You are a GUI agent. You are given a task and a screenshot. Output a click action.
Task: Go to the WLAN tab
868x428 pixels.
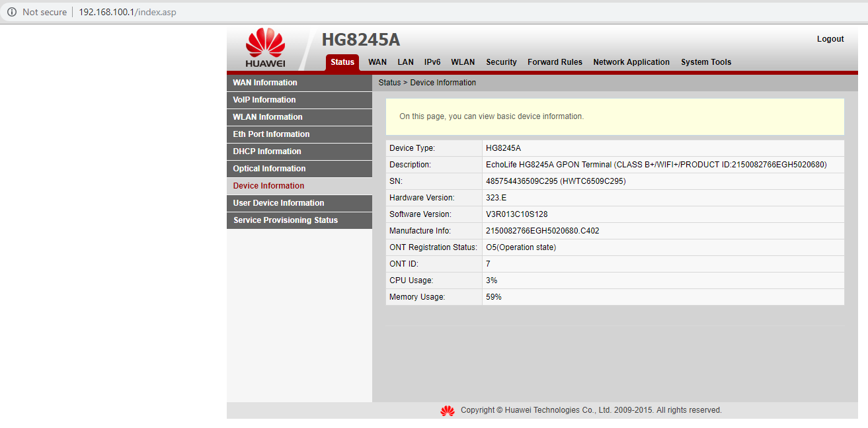click(x=463, y=62)
